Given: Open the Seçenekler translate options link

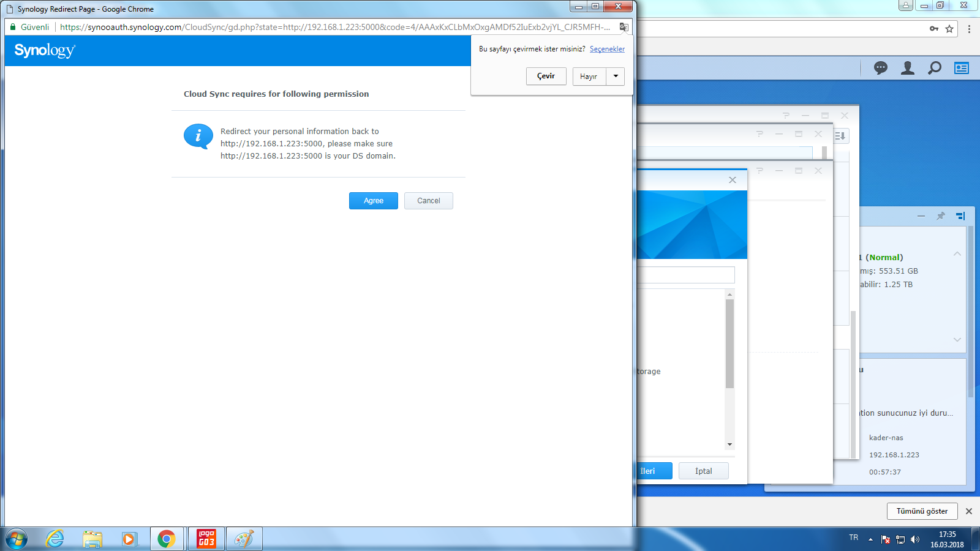Looking at the screenshot, I should click(607, 49).
